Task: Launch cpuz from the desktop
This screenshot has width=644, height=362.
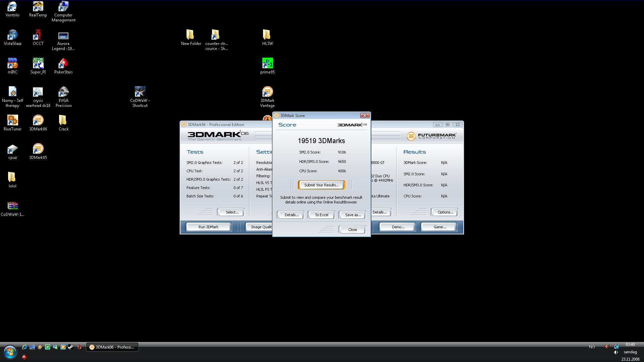Action: 12,152
